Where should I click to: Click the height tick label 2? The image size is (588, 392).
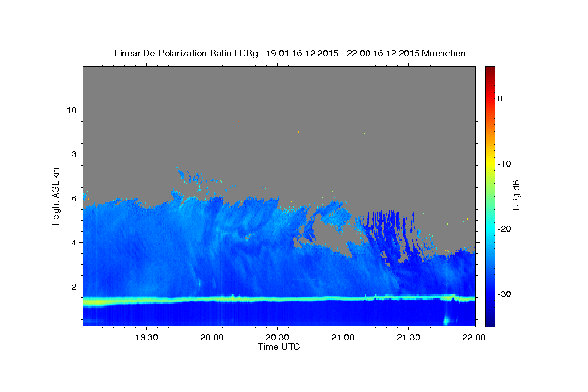point(74,287)
